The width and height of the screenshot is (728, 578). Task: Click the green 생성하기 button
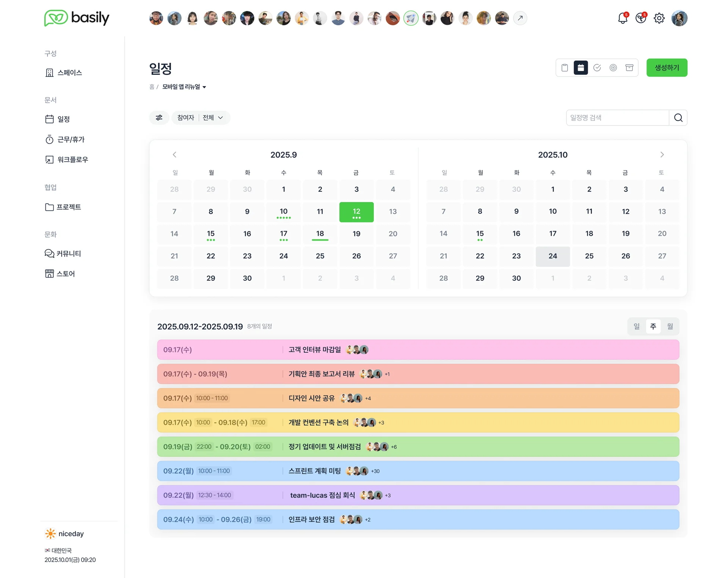click(667, 68)
